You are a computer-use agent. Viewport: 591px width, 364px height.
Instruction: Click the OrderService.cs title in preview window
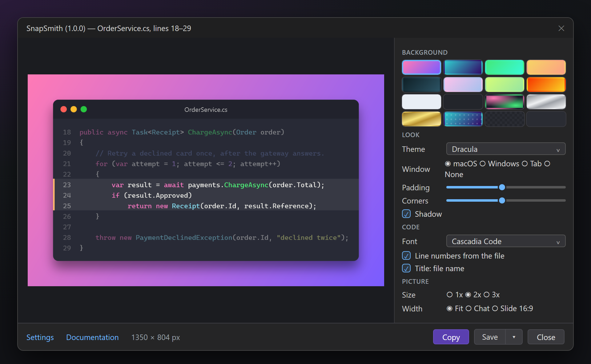coord(206,110)
